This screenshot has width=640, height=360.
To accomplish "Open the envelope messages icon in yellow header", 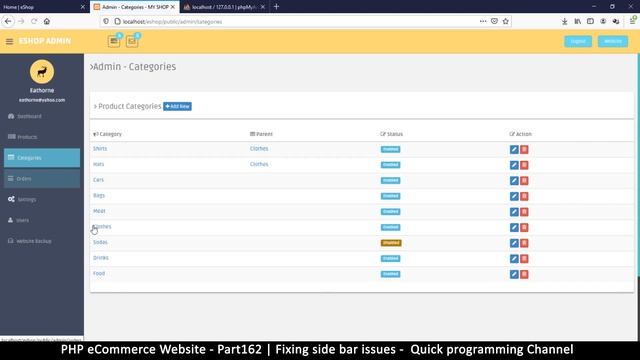I will click(132, 41).
